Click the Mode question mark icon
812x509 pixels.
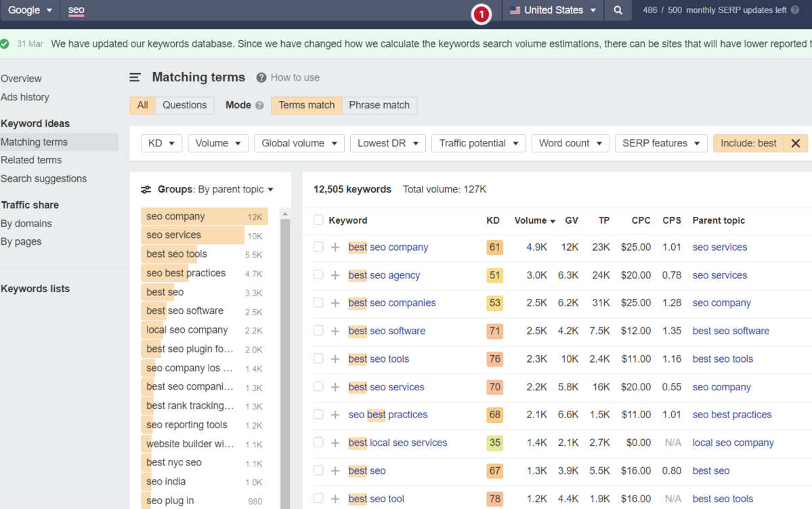(x=259, y=105)
